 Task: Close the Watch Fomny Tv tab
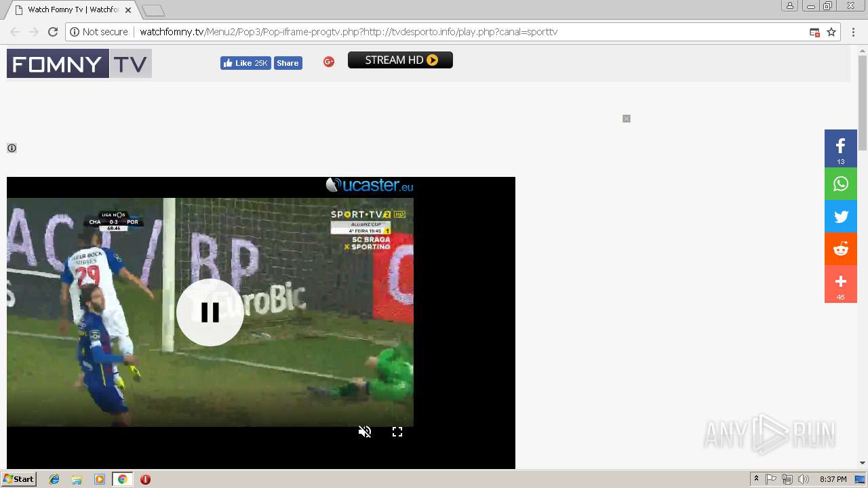point(128,10)
